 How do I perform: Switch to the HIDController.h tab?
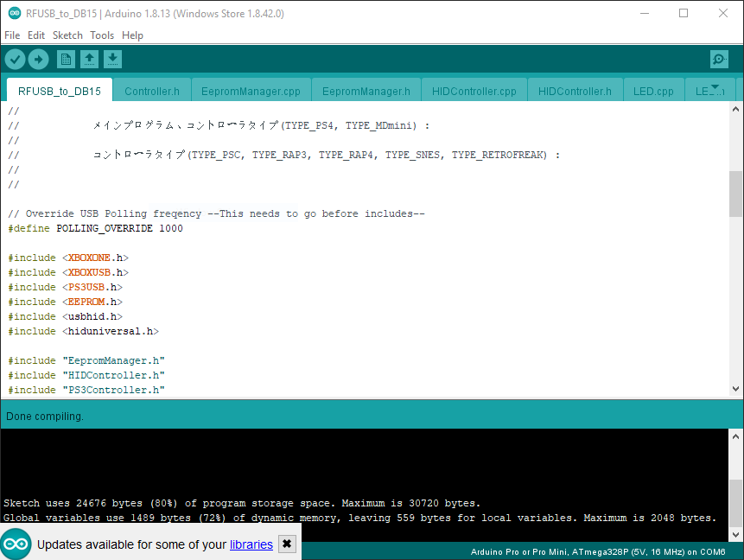[x=575, y=91]
